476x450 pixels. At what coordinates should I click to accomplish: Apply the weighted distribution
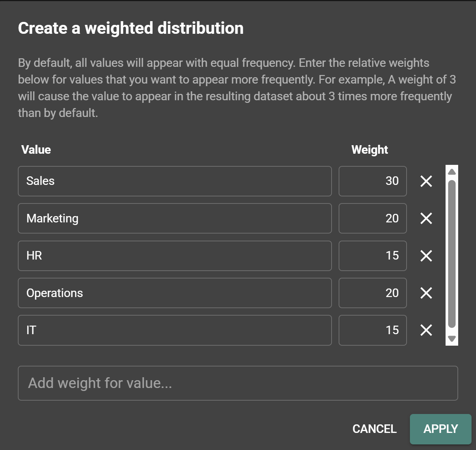point(440,429)
